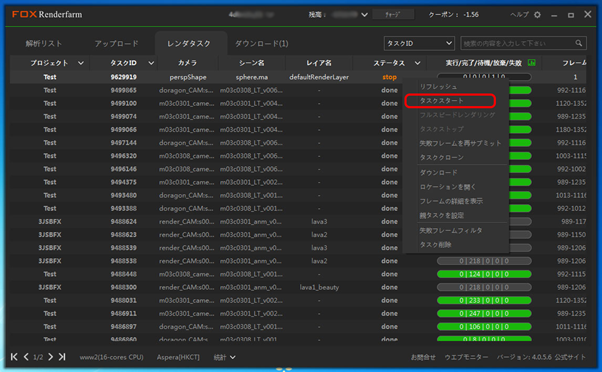Click sphere.ma scene name cell

pos(252,77)
